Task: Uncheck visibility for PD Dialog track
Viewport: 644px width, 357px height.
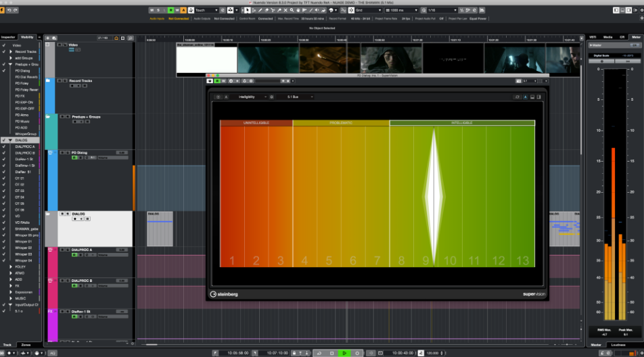Action: [x=4, y=70]
